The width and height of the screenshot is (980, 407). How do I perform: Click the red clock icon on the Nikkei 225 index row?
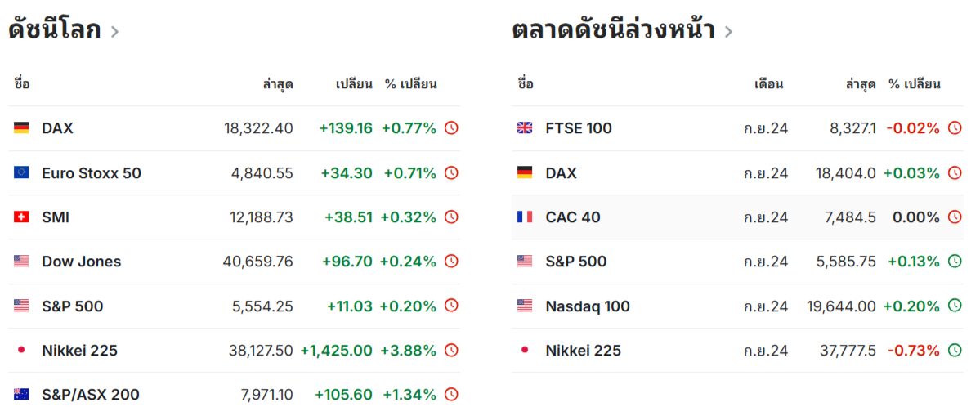450,351
